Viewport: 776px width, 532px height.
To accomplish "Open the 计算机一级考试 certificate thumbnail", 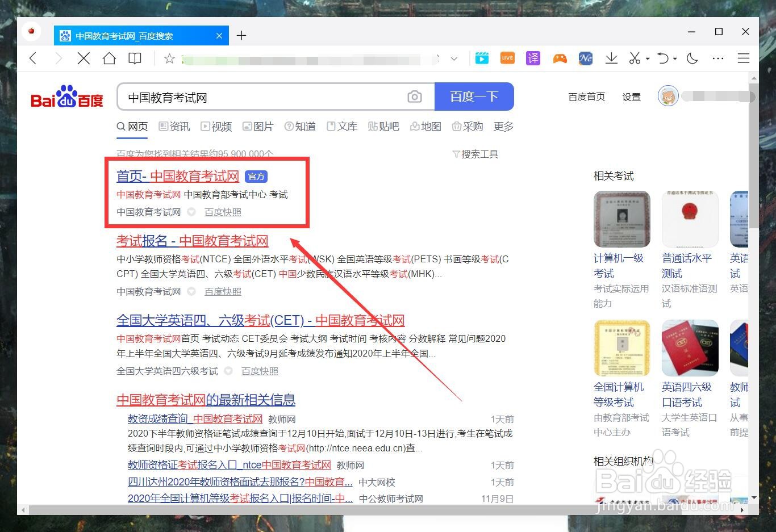I will click(x=621, y=219).
